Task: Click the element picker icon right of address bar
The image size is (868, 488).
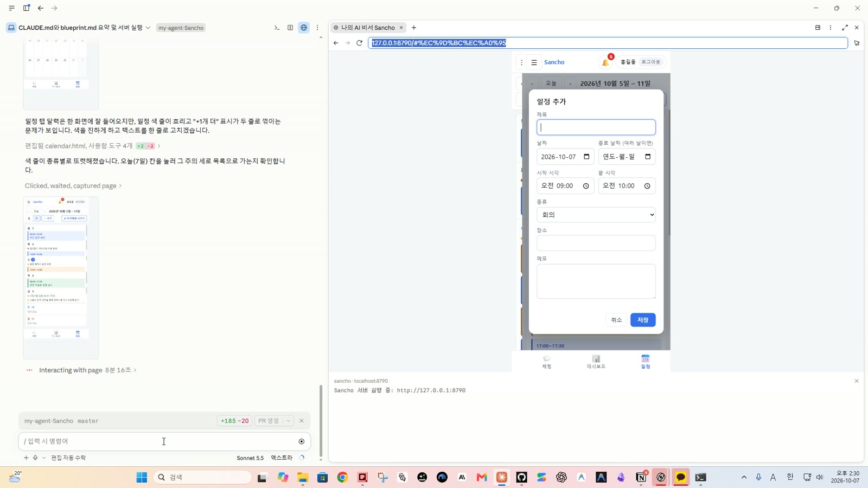Action: click(x=857, y=43)
